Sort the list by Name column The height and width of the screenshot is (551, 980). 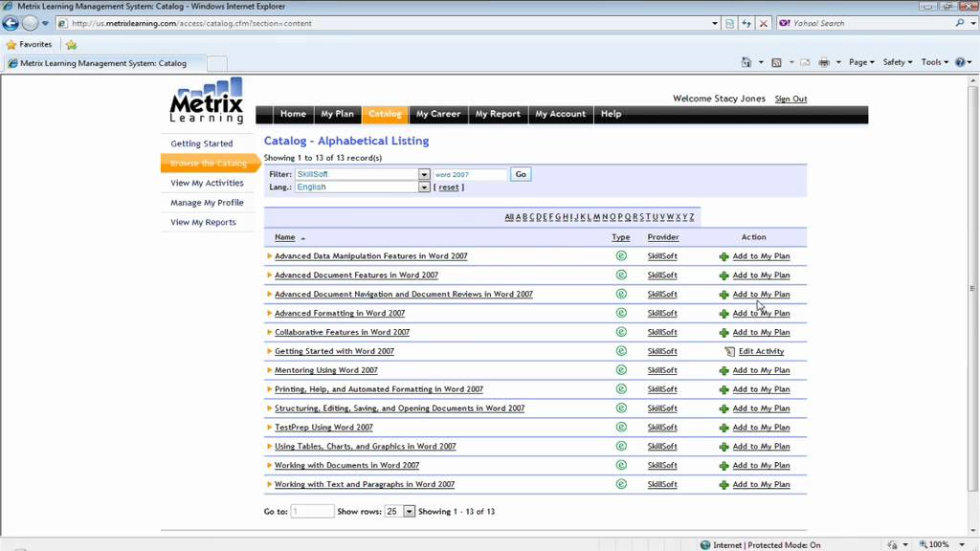(284, 237)
